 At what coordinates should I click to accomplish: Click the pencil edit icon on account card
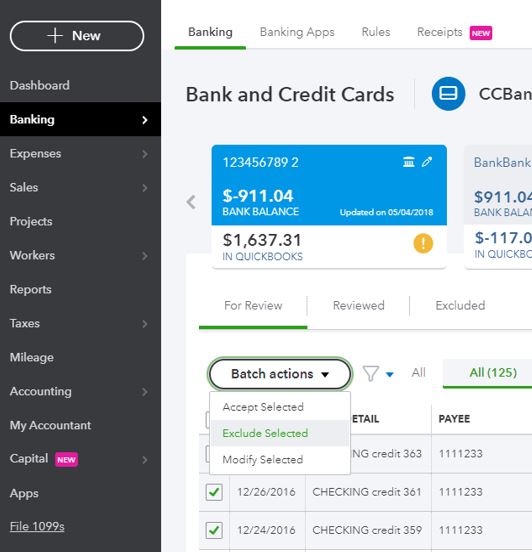(427, 162)
